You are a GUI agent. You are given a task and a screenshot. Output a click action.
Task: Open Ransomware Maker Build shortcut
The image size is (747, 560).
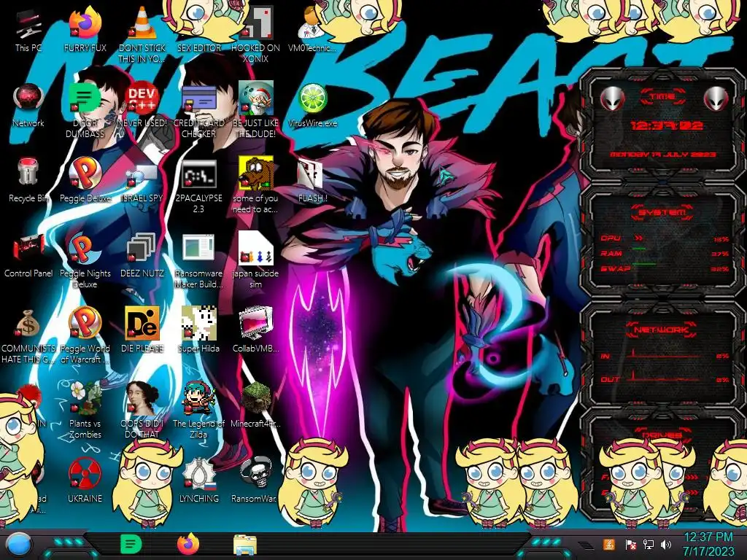(x=198, y=248)
